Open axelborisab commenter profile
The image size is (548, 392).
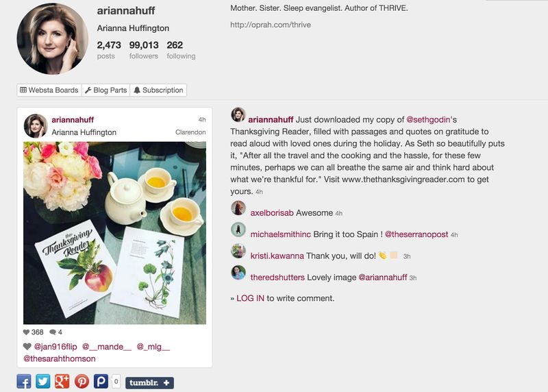tap(272, 213)
